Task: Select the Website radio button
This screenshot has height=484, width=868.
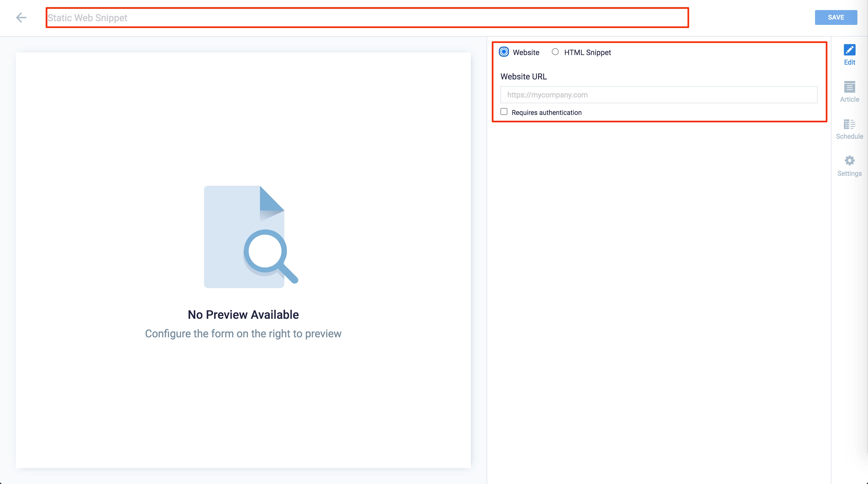Action: pyautogui.click(x=504, y=52)
